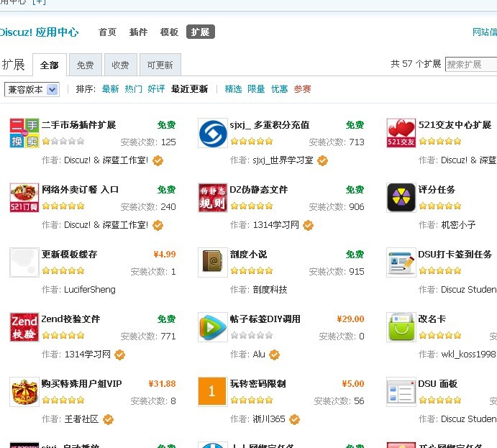Click the 剖度小说 address book icon

(213, 262)
